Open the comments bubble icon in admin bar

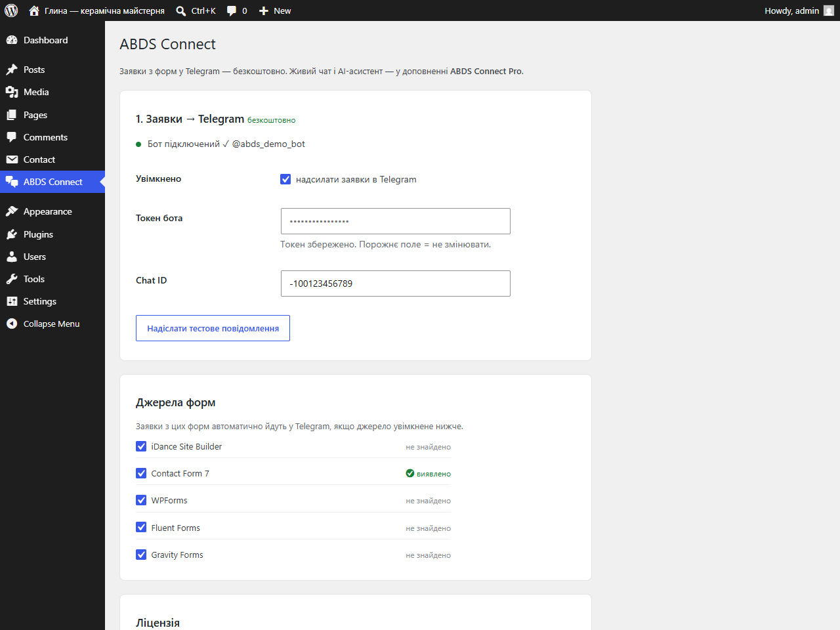point(232,11)
